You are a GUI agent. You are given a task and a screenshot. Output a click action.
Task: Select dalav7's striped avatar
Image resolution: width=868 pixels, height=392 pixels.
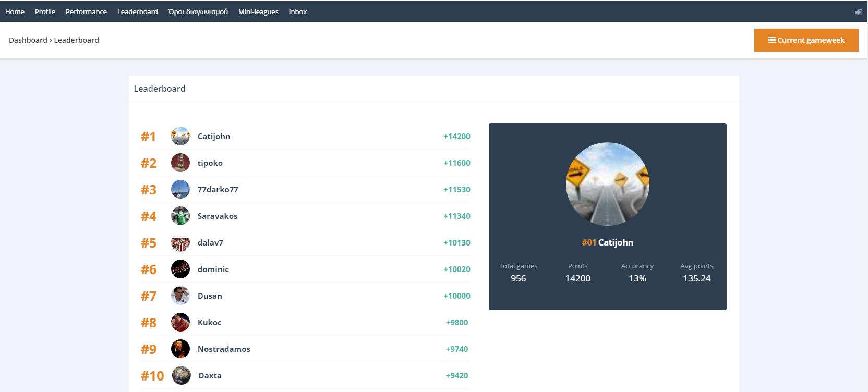coord(180,242)
